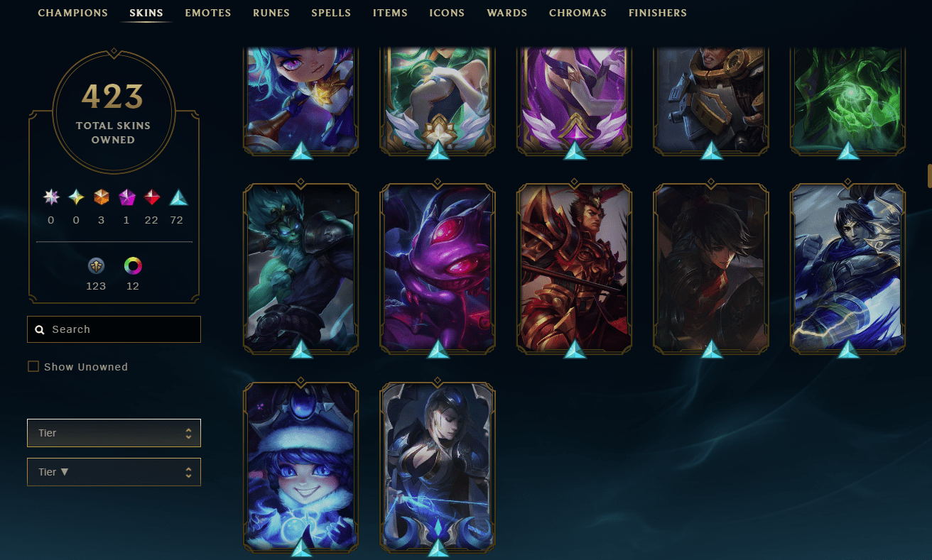The height and width of the screenshot is (560, 932).
Task: Switch to the Champions tab
Action: pyautogui.click(x=73, y=13)
